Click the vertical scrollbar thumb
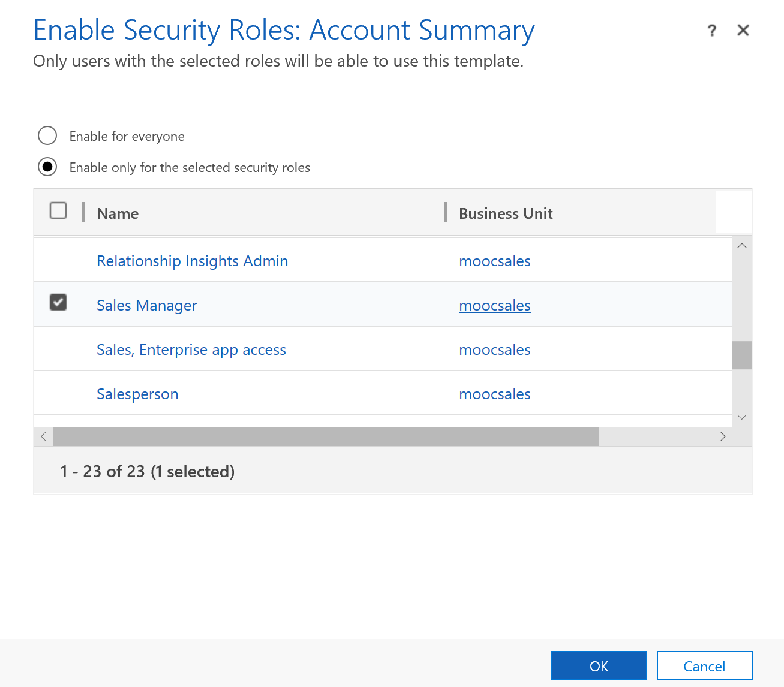784x687 pixels. [742, 355]
